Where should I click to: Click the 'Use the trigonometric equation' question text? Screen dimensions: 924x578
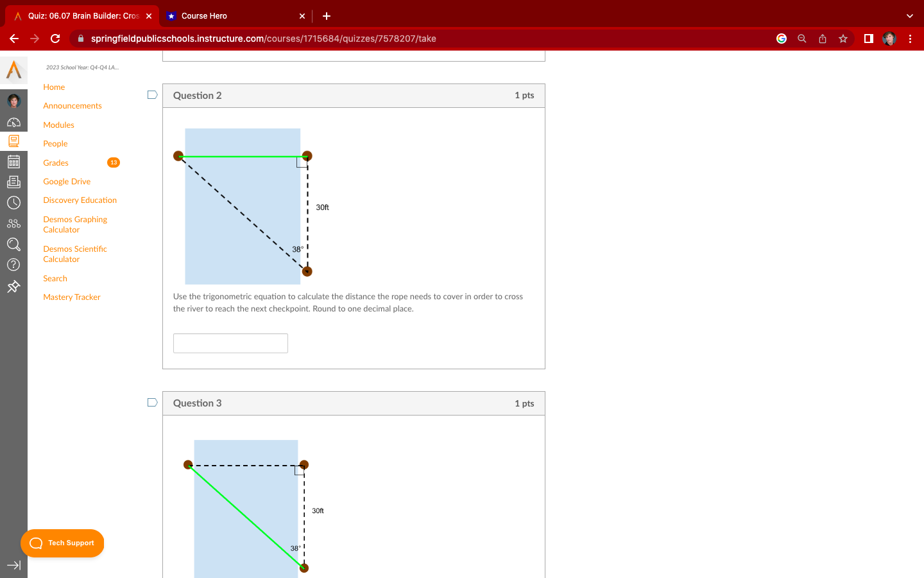click(348, 302)
